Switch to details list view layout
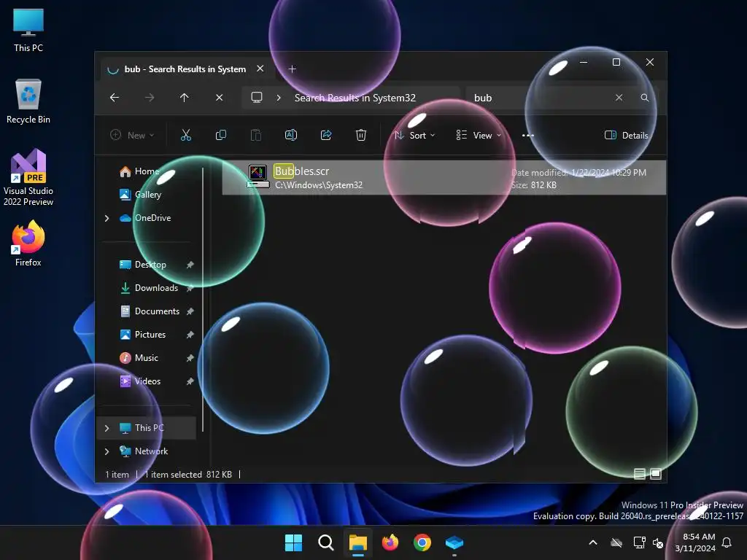 tap(639, 474)
